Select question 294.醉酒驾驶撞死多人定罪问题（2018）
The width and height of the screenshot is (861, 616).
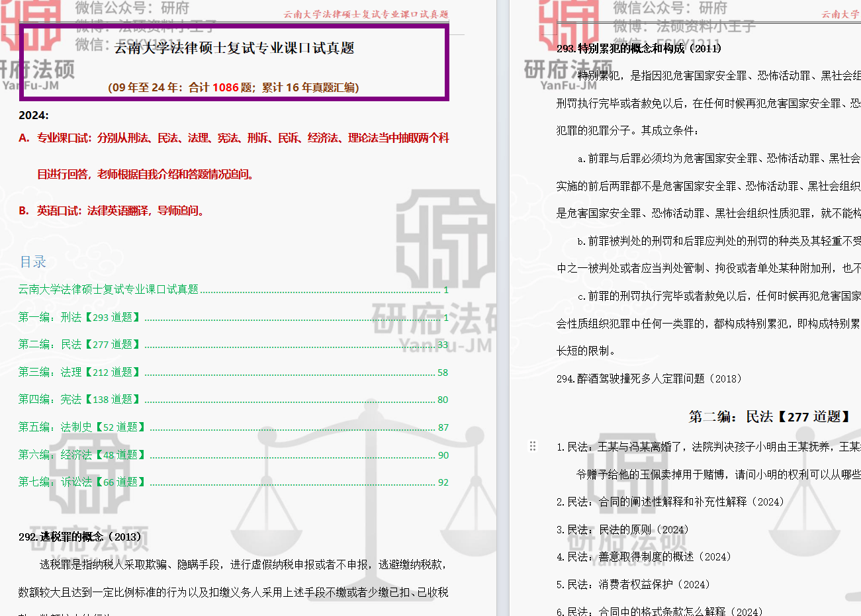click(x=649, y=378)
